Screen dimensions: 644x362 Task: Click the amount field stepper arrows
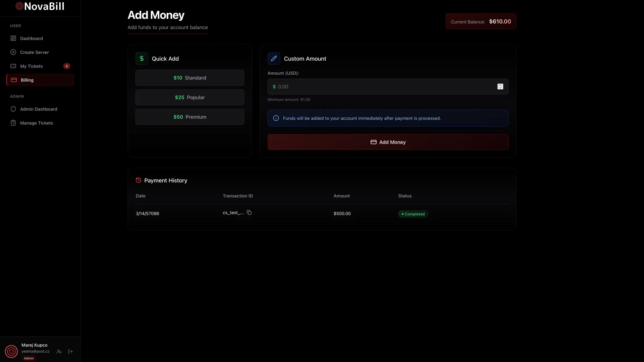point(500,87)
